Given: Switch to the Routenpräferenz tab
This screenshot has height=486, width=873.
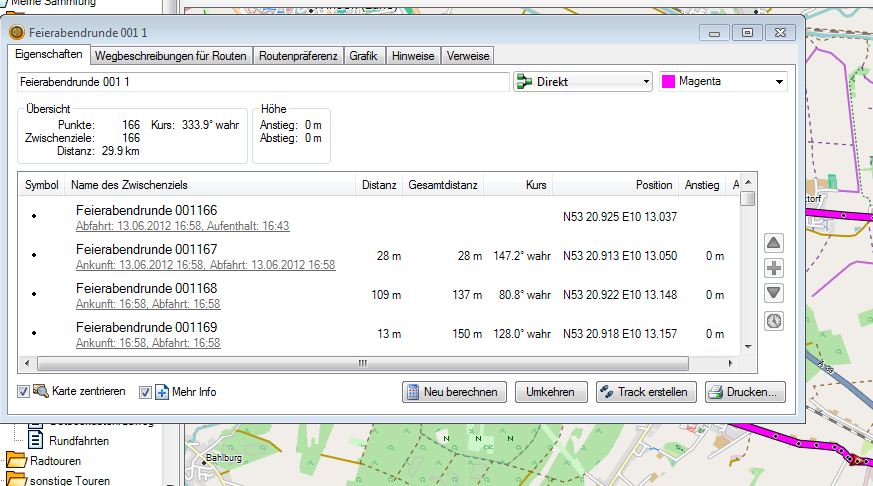Looking at the screenshot, I should 298,56.
